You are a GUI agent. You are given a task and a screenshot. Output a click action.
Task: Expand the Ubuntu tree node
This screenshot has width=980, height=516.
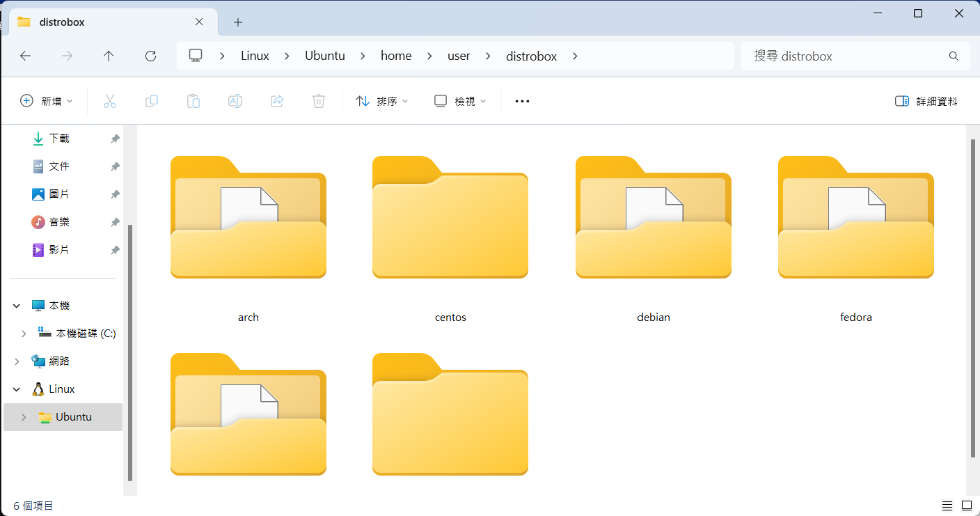click(24, 417)
